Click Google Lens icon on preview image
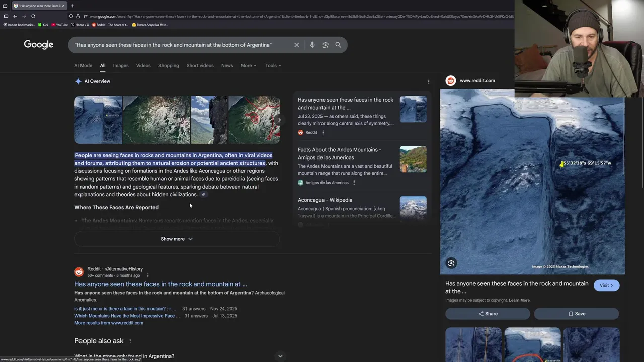644x362 pixels. (451, 263)
